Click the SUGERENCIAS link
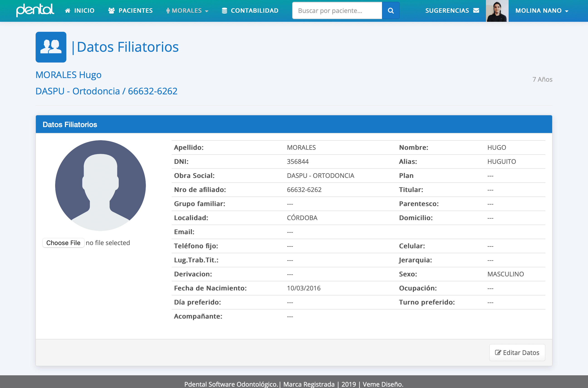 pyautogui.click(x=447, y=11)
